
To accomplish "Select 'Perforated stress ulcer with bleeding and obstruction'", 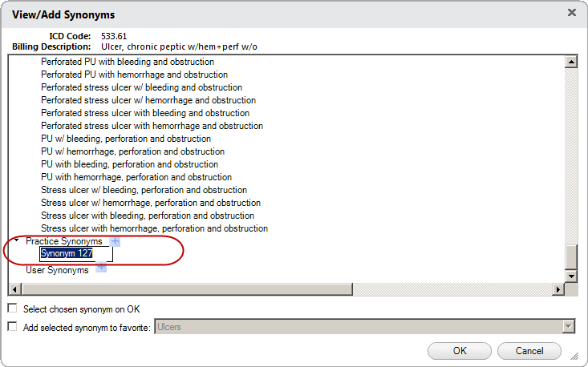I will coord(145,113).
